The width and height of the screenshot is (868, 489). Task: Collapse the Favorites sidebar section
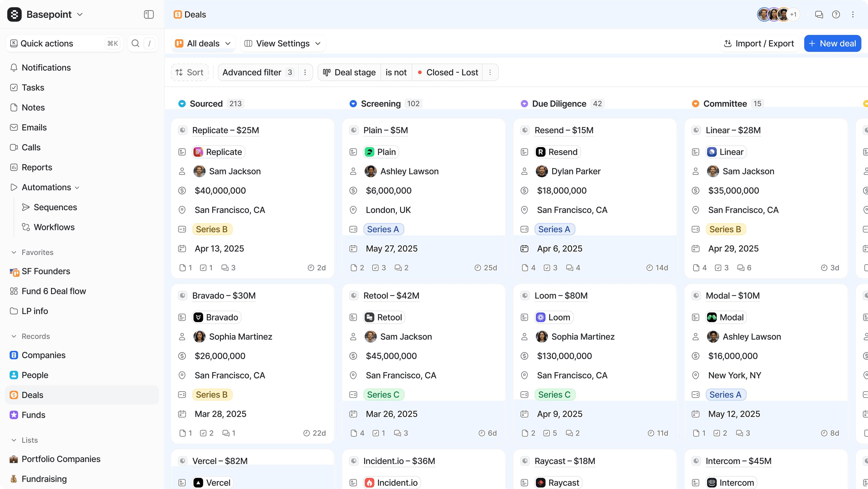coord(14,252)
